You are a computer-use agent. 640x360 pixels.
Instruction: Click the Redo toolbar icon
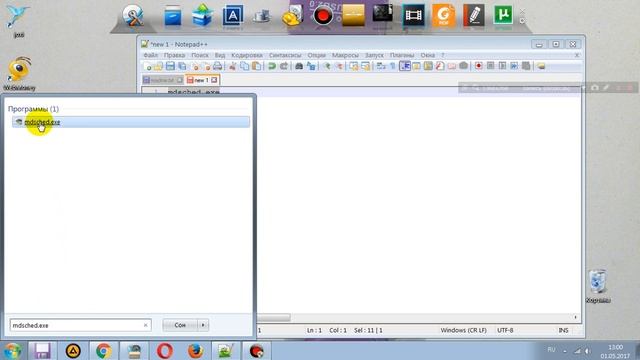(x=284, y=66)
